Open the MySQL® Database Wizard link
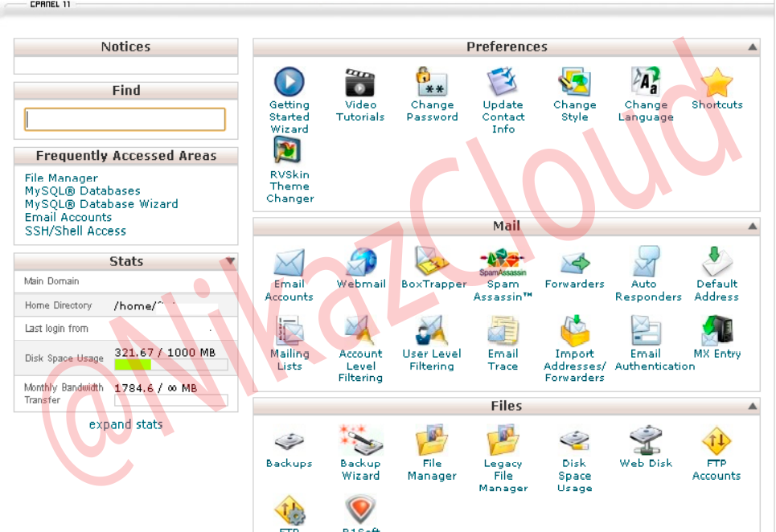 coord(101,204)
